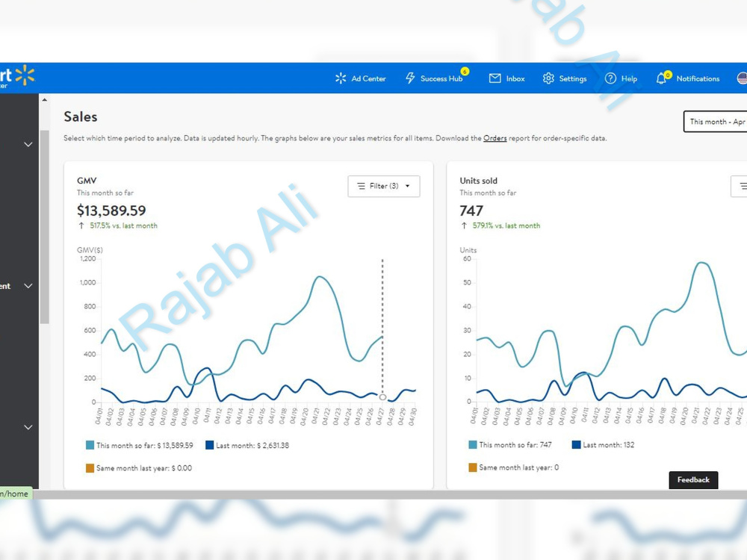Open Success Hub menu item
Image resolution: width=747 pixels, height=560 pixels.
pos(441,78)
